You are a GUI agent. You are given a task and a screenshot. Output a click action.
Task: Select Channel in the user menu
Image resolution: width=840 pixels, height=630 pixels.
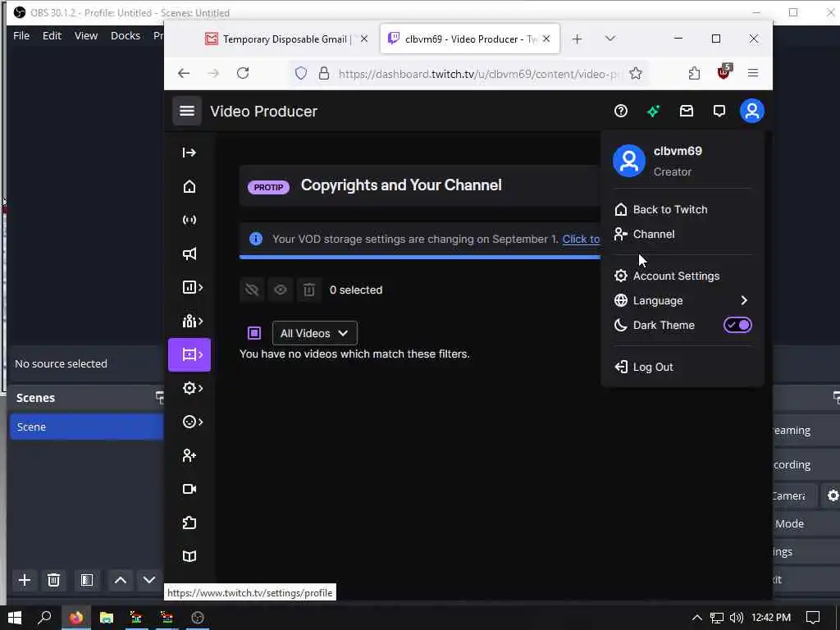[682, 234]
